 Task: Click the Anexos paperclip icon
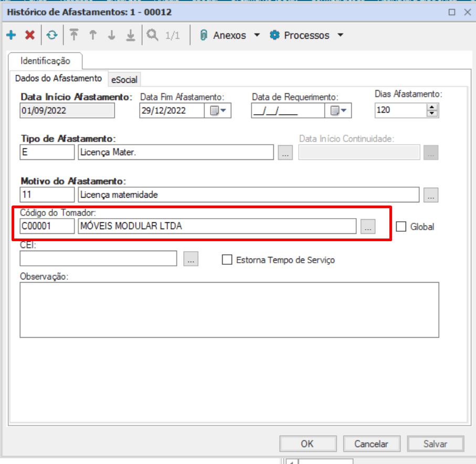pos(204,35)
